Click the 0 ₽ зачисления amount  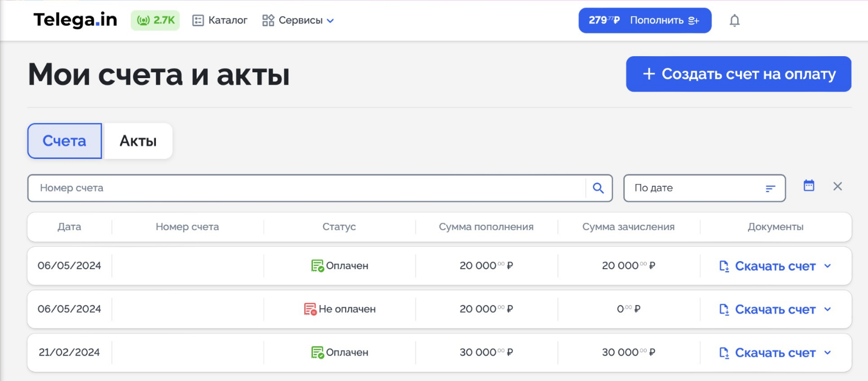(x=628, y=309)
